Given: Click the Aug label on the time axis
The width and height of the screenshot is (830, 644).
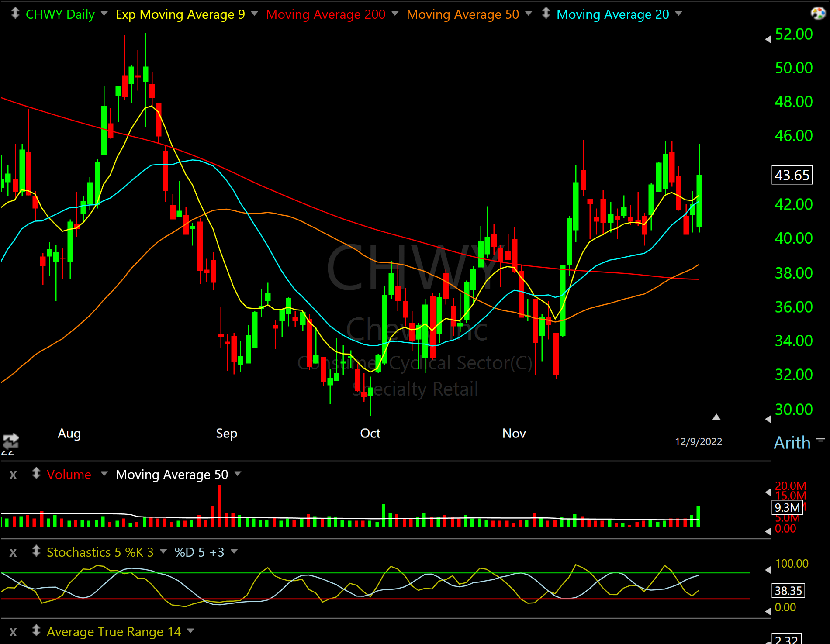Looking at the screenshot, I should (x=69, y=434).
